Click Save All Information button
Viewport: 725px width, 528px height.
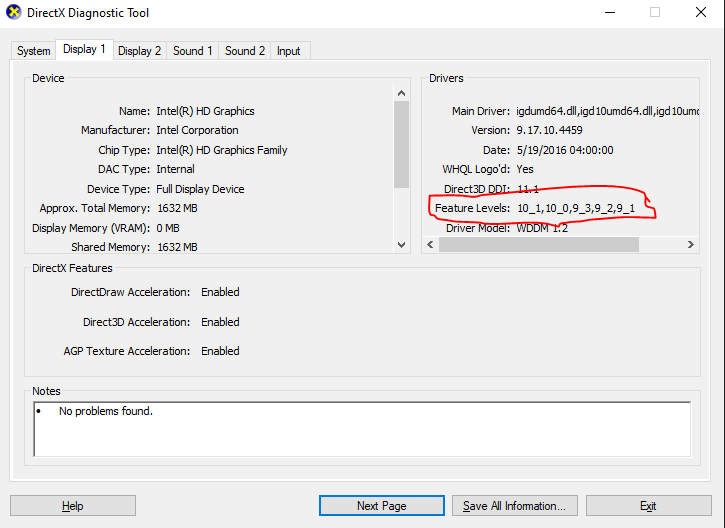[x=514, y=506]
